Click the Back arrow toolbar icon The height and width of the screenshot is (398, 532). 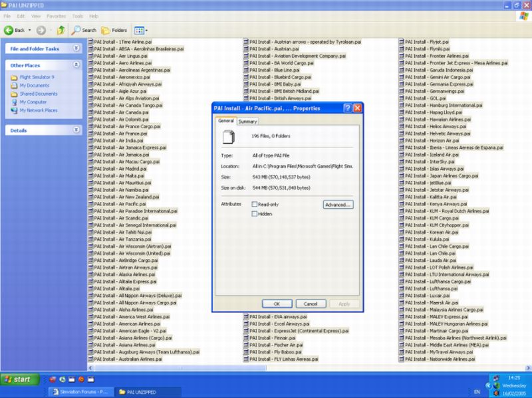[9, 30]
